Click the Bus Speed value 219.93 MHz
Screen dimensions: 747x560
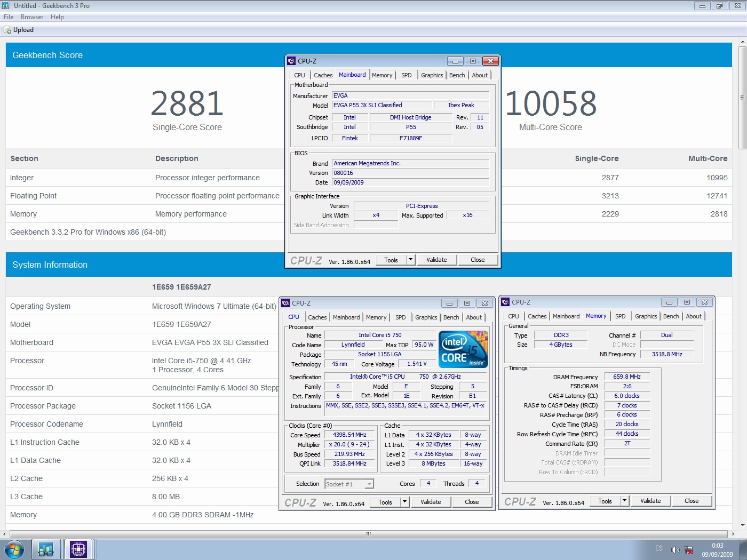click(x=349, y=454)
